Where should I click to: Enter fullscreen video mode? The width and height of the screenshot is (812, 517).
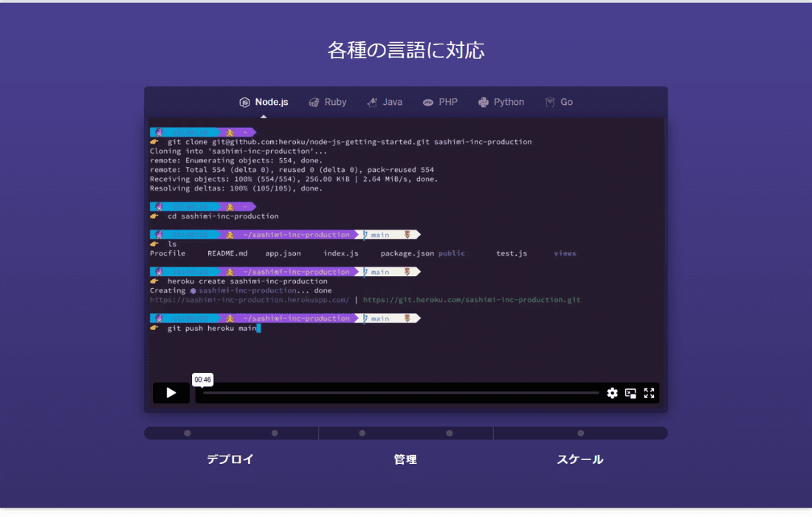[x=649, y=393]
